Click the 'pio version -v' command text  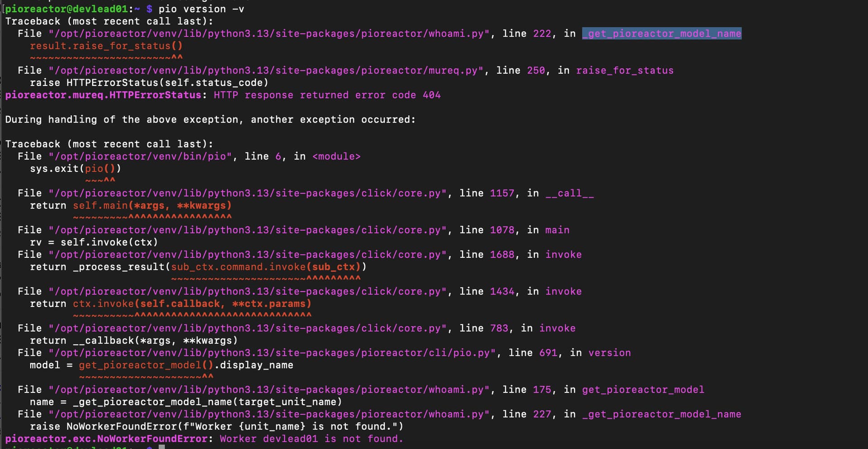coord(201,9)
